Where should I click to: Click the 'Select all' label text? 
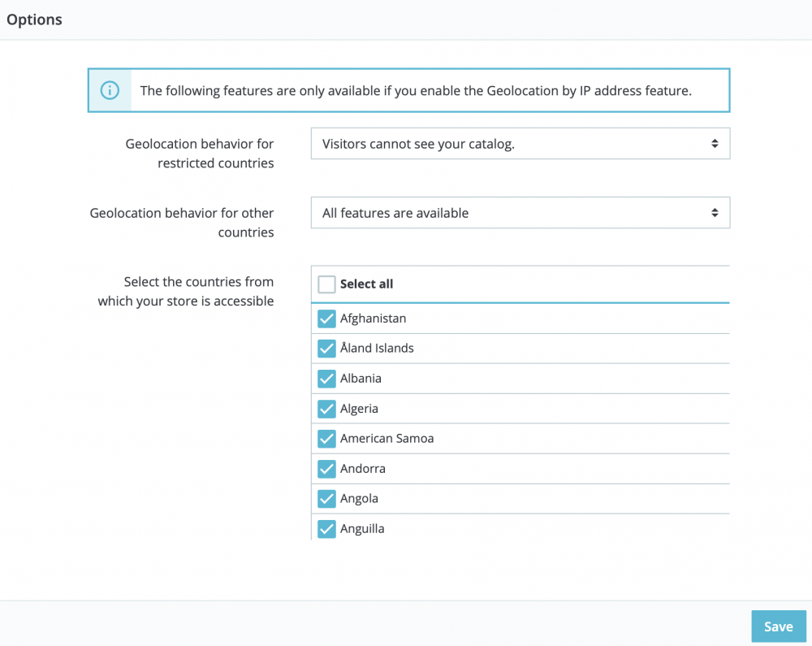point(366,284)
